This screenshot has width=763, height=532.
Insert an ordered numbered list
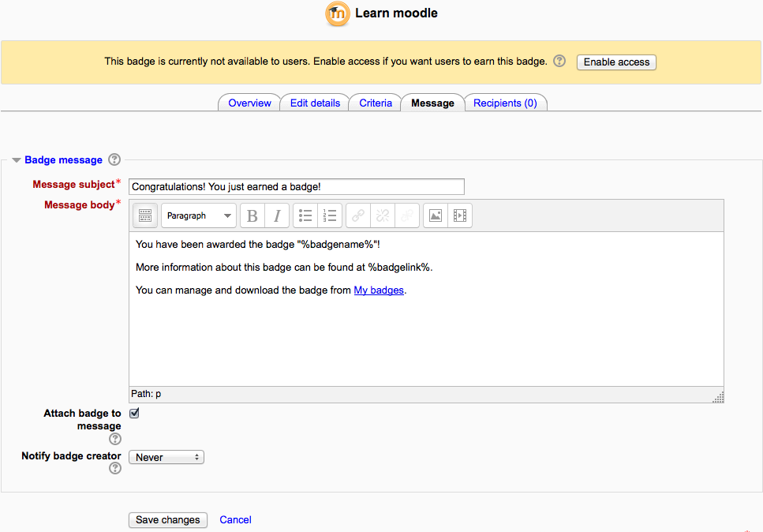pos(330,215)
